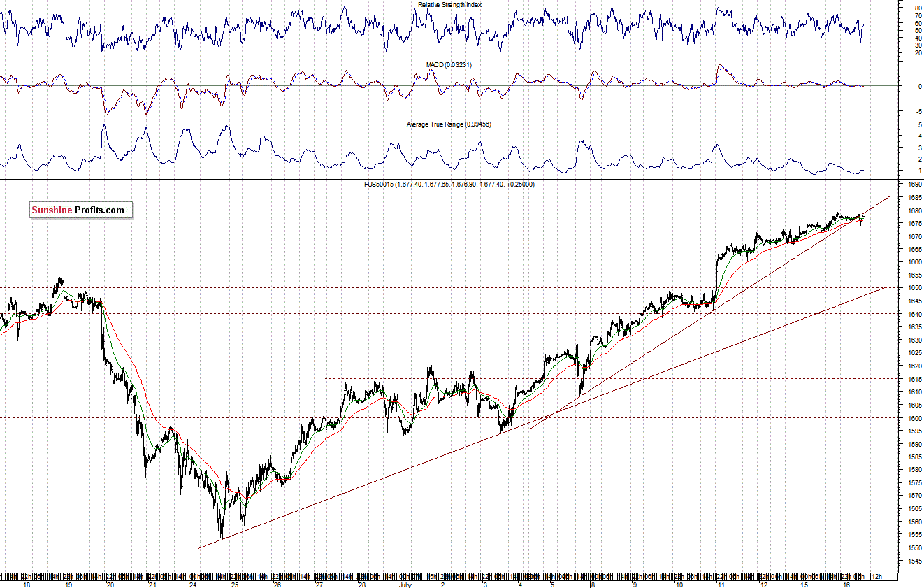Click the 4 label on ATR axis

tap(919, 136)
